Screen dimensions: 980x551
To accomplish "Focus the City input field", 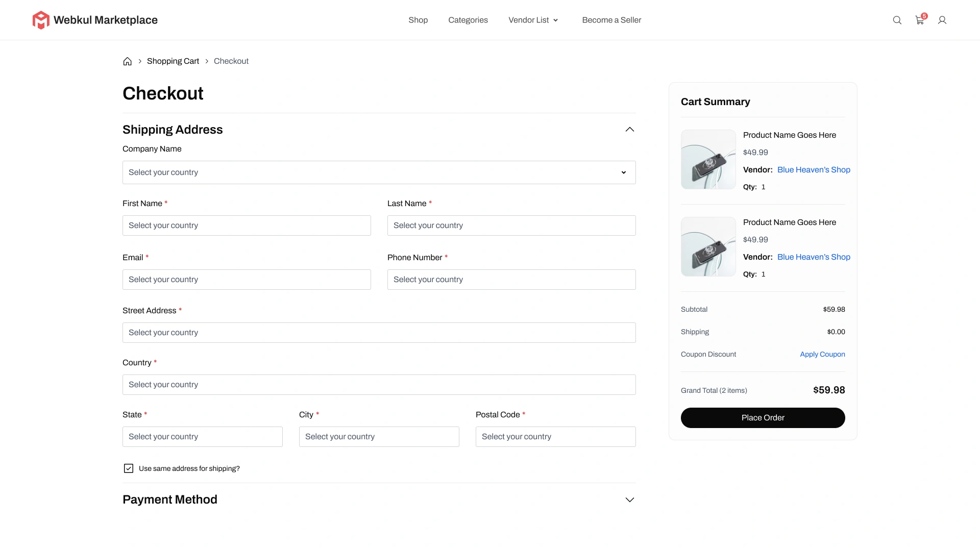I will 379,437.
